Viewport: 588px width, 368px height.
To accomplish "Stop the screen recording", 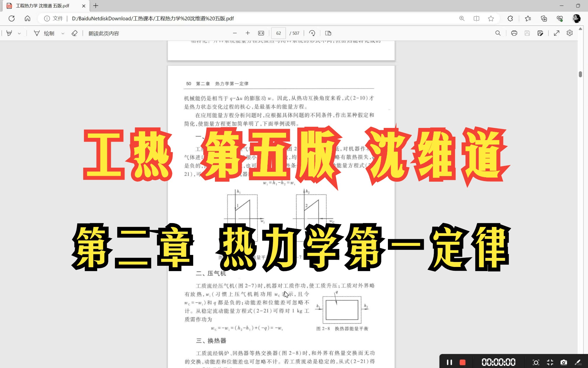I will tap(463, 362).
